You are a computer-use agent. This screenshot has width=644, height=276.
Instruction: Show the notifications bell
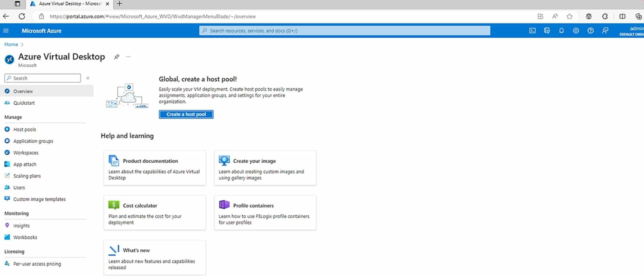(561, 31)
